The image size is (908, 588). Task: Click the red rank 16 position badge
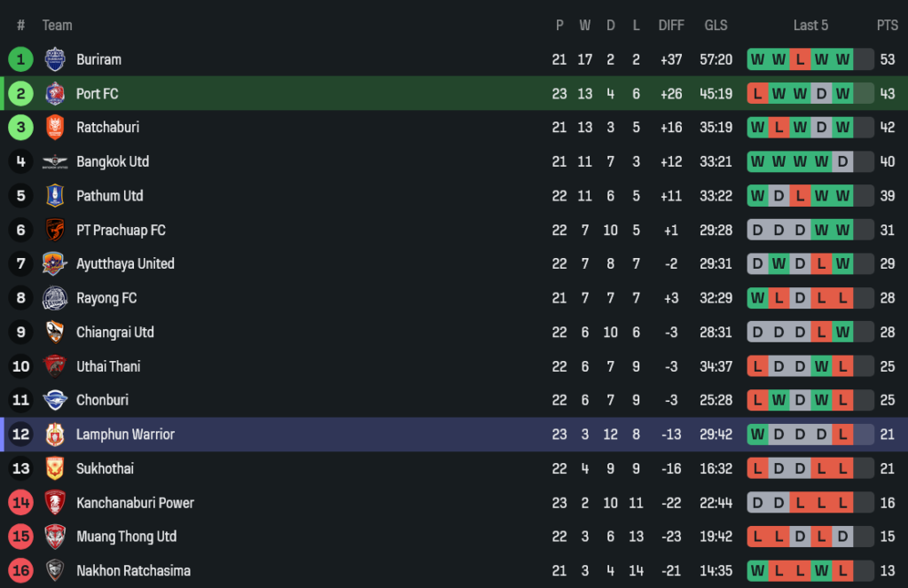tap(20, 570)
